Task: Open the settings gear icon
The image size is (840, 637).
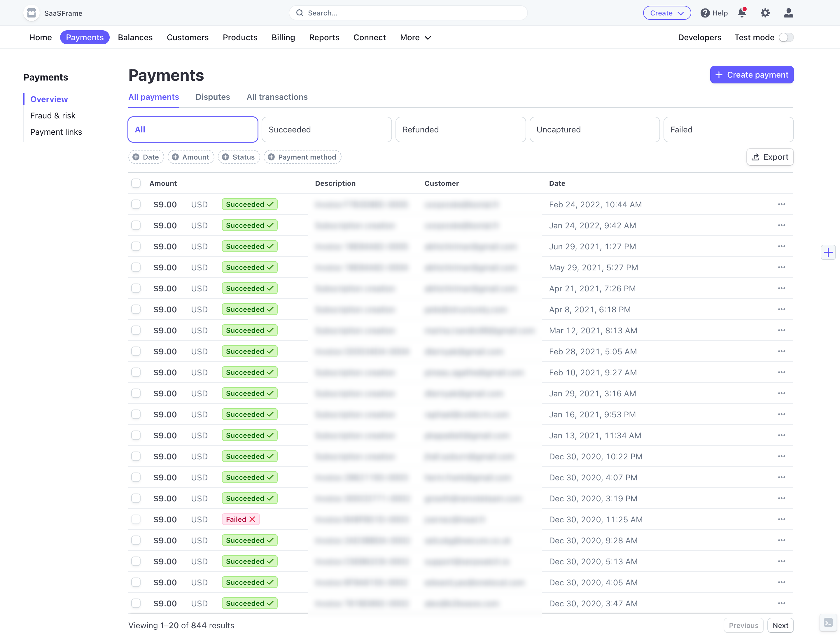Action: (x=765, y=13)
